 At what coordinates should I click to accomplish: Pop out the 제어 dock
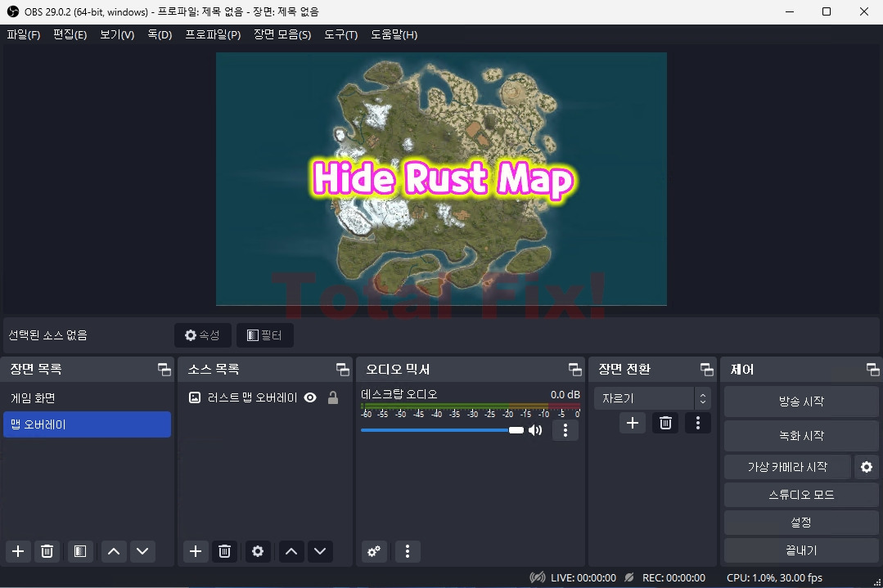tap(872, 369)
